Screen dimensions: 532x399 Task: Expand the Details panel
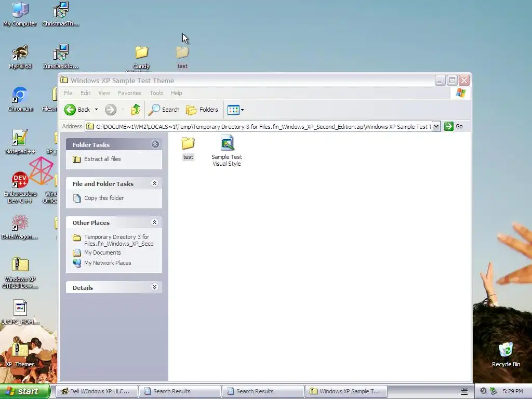(x=154, y=287)
